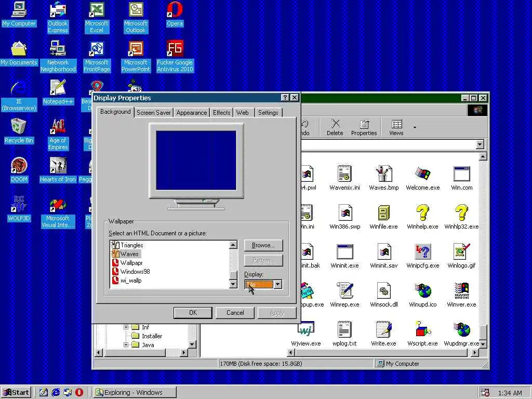Select the Hearts of Iron shortcut
This screenshot has width=532, height=399.
tap(58, 170)
